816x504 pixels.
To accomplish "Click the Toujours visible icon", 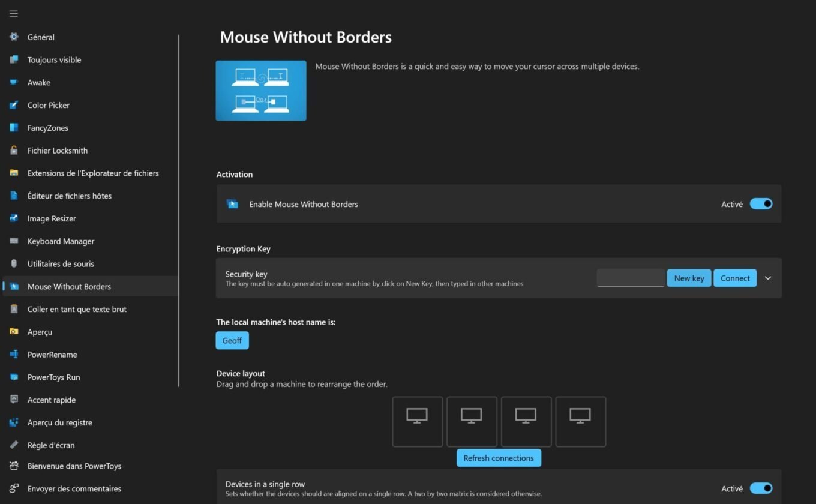I will (14, 59).
